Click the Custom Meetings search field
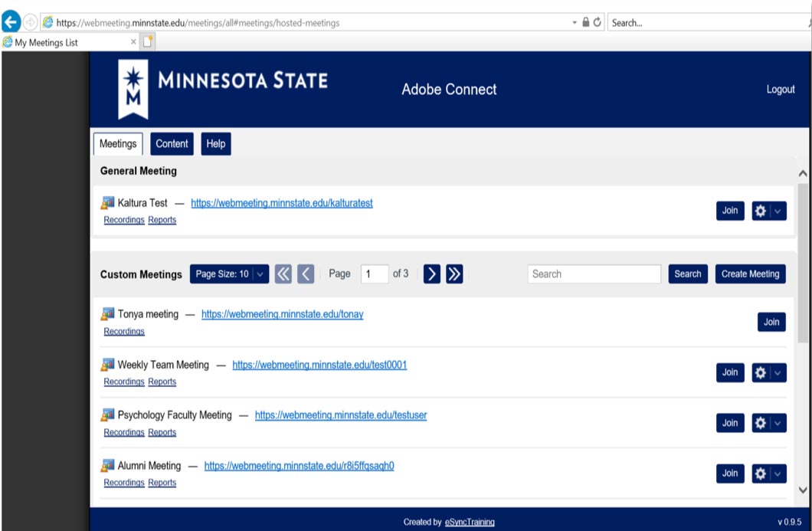Screen dimensions: 812x531 pos(594,274)
